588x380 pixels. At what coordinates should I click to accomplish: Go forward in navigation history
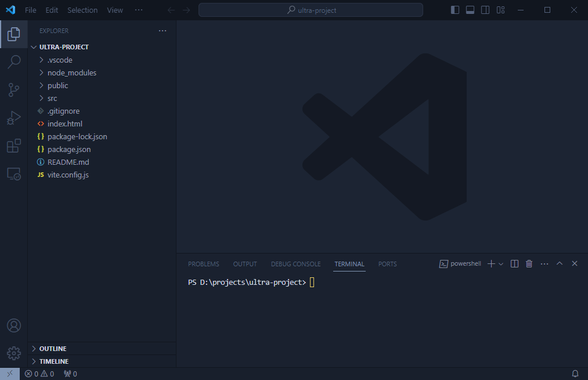pyautogui.click(x=186, y=10)
